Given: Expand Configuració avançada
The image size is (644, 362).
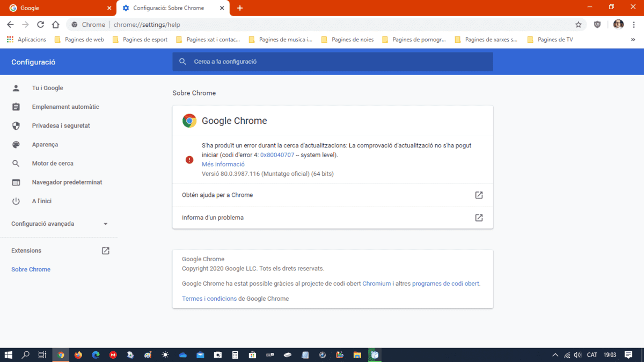Looking at the screenshot, I should (59, 224).
